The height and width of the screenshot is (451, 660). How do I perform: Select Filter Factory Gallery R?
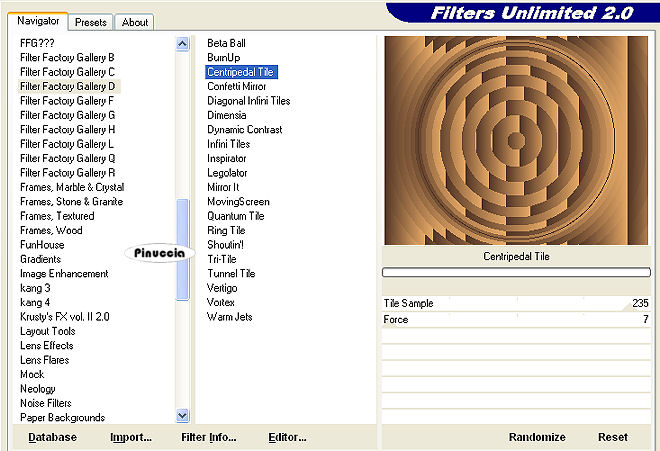(x=67, y=173)
